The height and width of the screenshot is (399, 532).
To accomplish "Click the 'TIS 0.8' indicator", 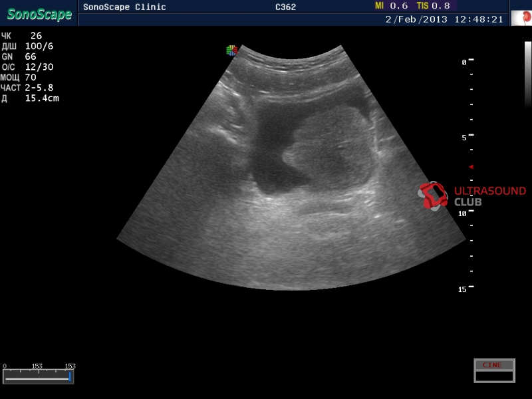I will pos(434,6).
